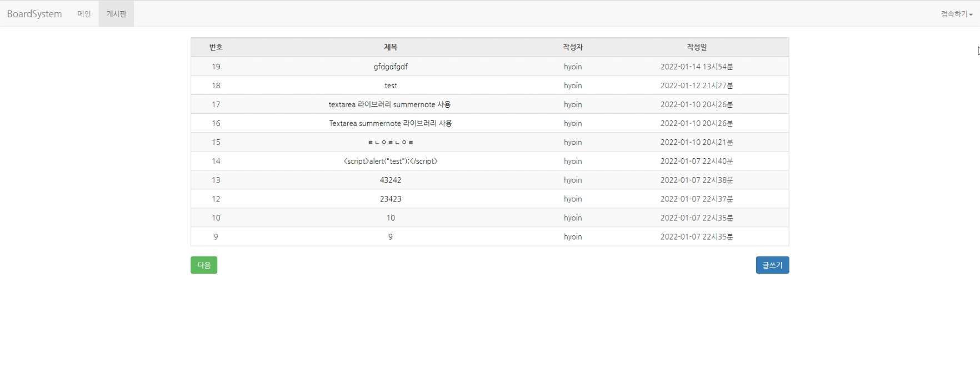Viewport: 980px width, 383px height.
Task: Open the script alert test post
Action: tap(391, 161)
